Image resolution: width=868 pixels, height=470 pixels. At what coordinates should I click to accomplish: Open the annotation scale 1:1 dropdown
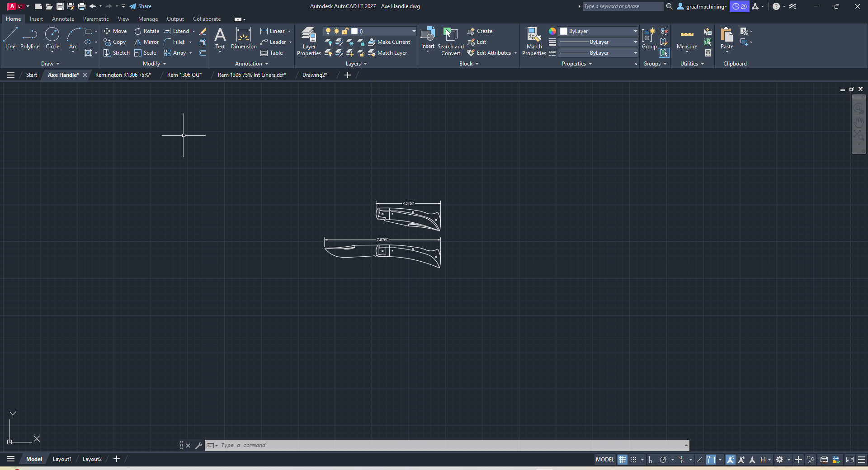pos(765,460)
